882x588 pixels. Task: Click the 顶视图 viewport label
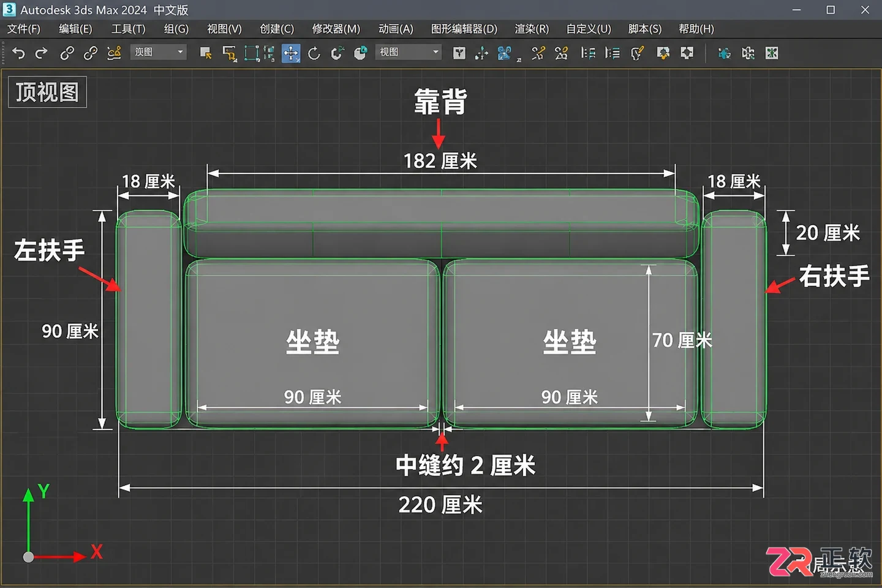click(x=47, y=92)
